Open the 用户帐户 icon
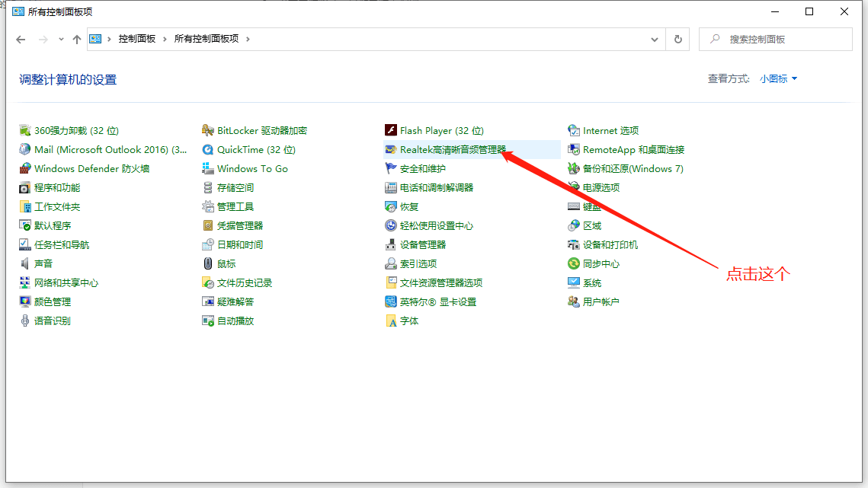Screen dimensions: 868x488 [x=574, y=301]
